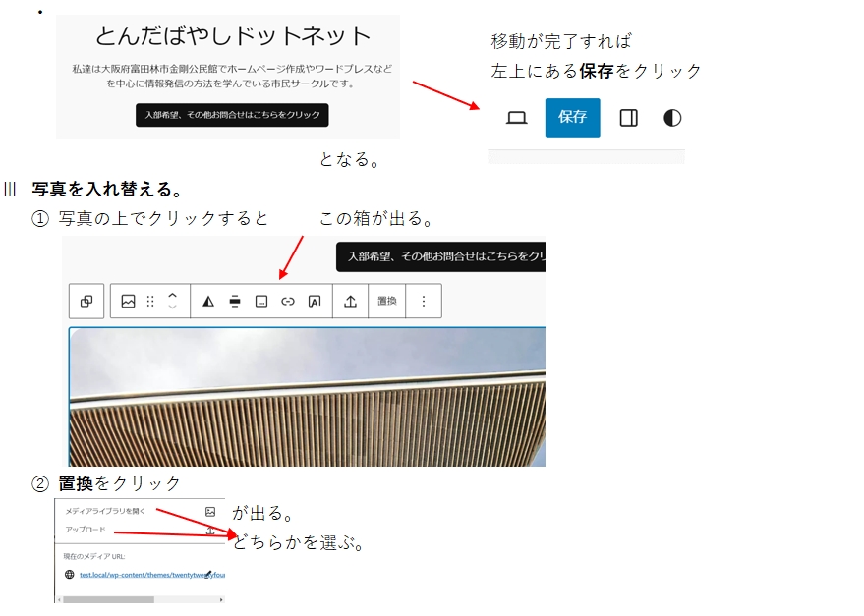This screenshot has height=616, width=864.
Task: Open the block alignment options
Action: (235, 302)
